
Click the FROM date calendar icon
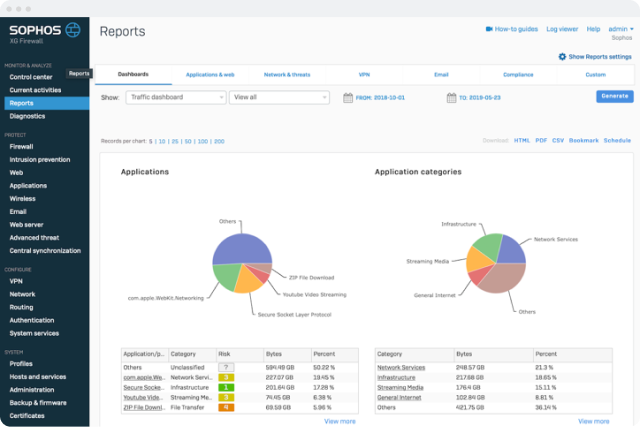(x=347, y=98)
